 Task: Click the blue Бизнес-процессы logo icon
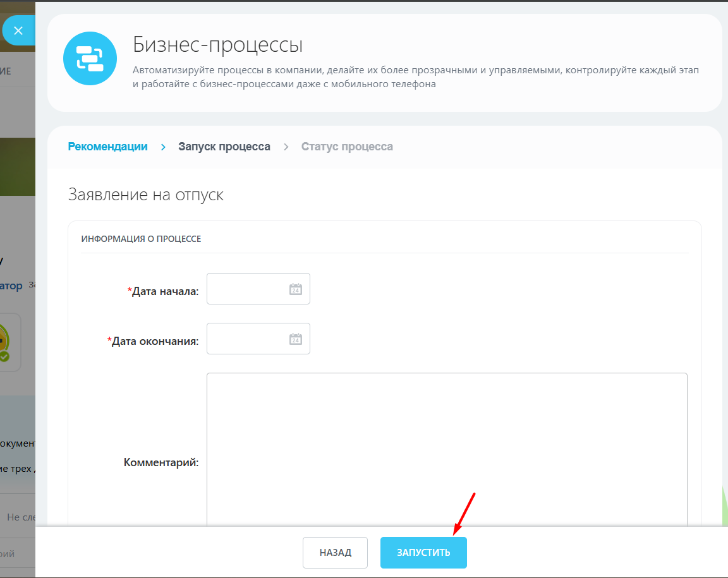click(90, 58)
